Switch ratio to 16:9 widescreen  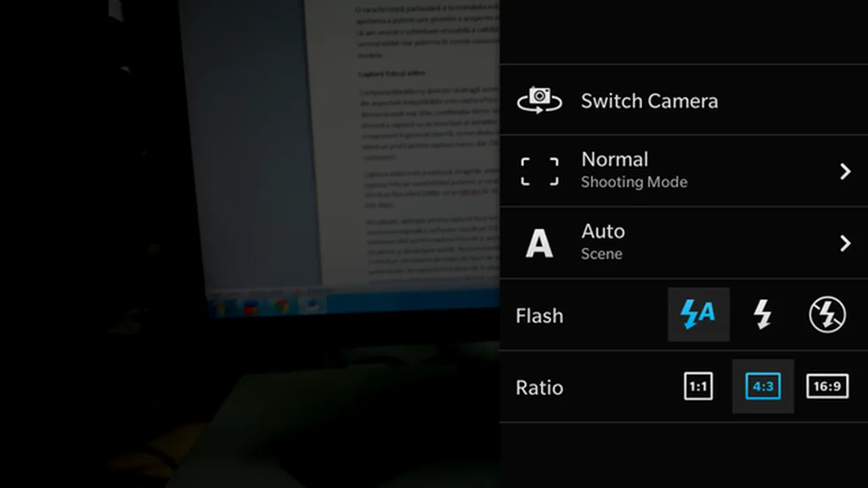[828, 386]
